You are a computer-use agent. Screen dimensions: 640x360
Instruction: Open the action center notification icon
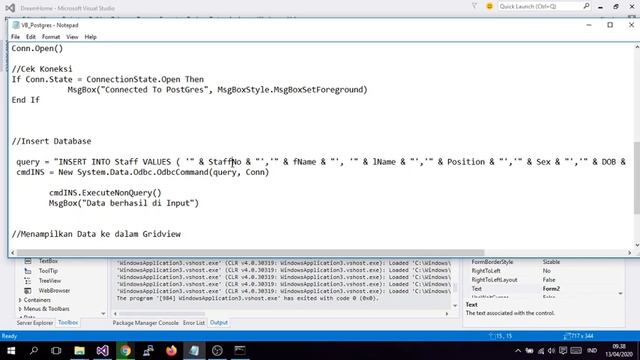[563, 351]
